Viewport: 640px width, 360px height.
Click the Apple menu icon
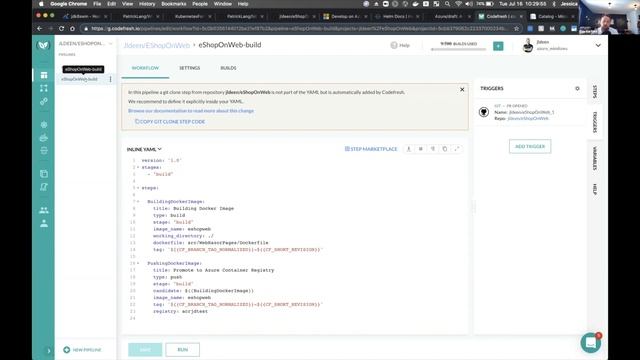click(x=41, y=4)
